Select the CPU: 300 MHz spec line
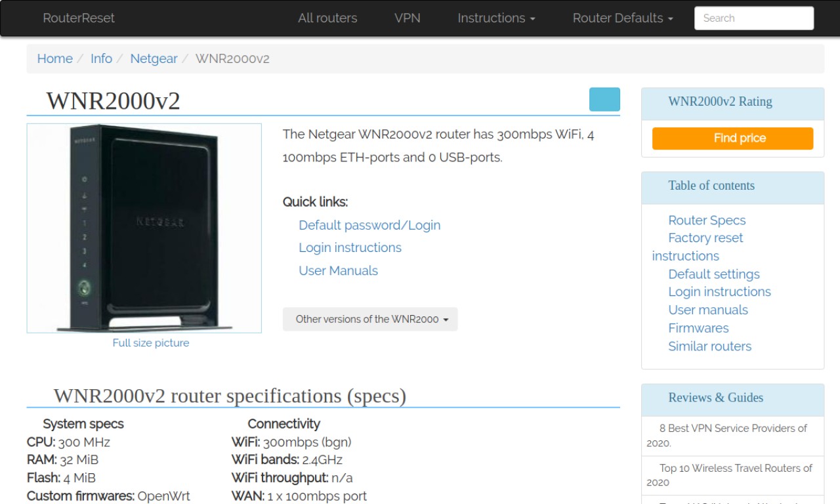840x504 pixels. click(68, 442)
